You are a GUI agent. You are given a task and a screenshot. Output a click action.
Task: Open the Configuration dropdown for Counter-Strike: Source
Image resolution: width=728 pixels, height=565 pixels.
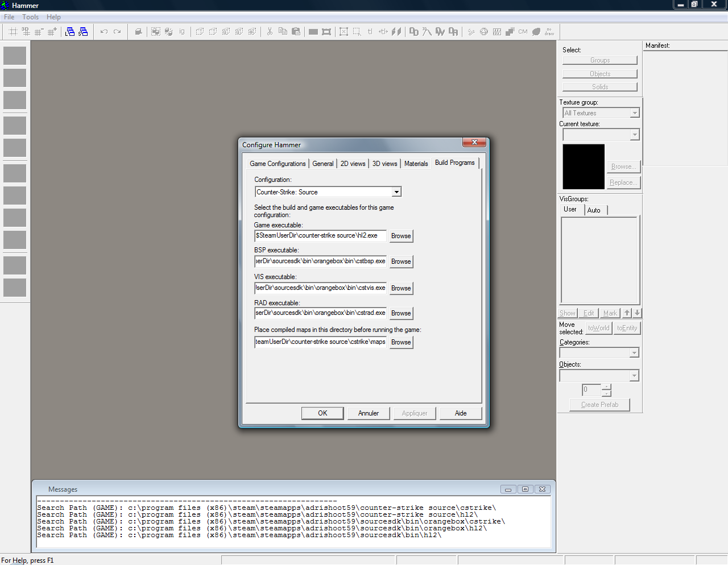[x=396, y=192]
